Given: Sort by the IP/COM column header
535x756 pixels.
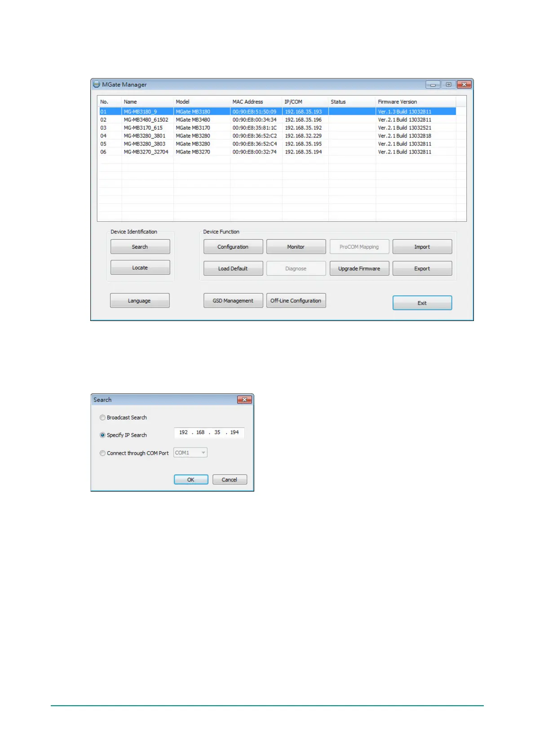Looking at the screenshot, I should tap(305, 102).
